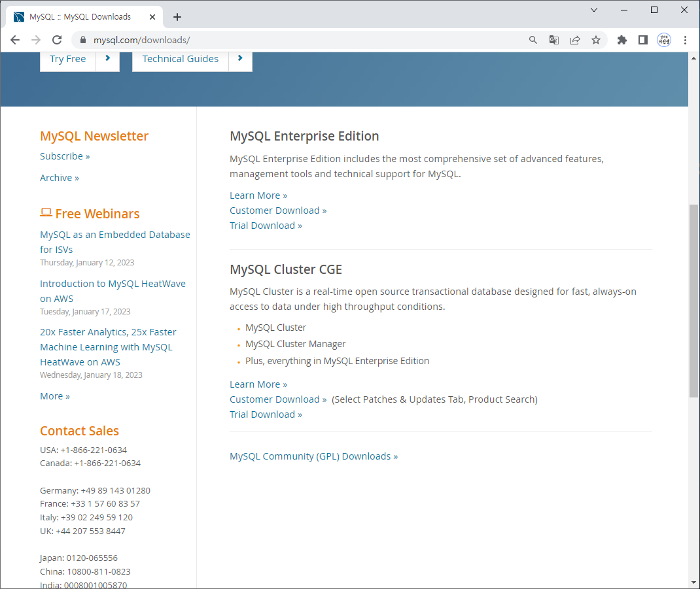Open MySQL Community (GPL) Downloads link

(x=314, y=456)
